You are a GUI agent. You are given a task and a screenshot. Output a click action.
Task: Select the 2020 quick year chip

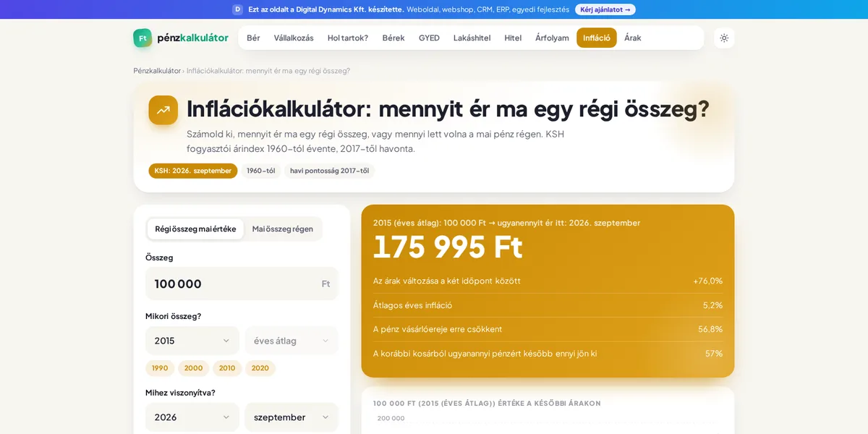(260, 368)
